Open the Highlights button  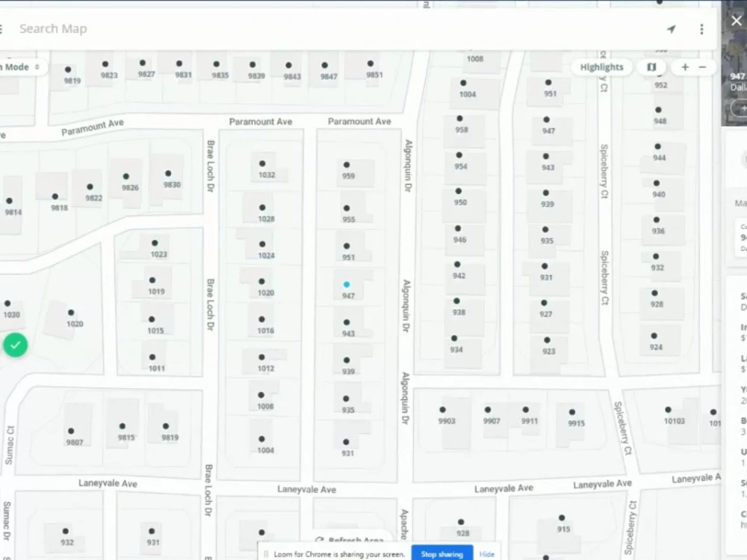click(601, 67)
